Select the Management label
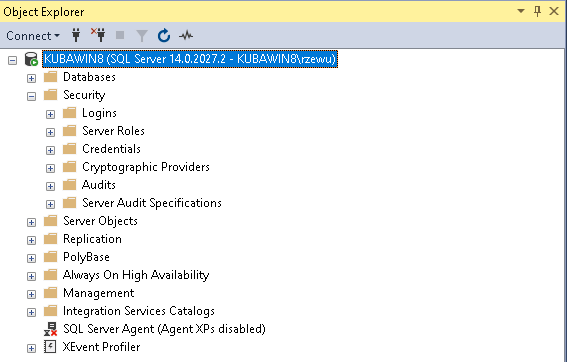This screenshot has width=567, height=362. 98,293
